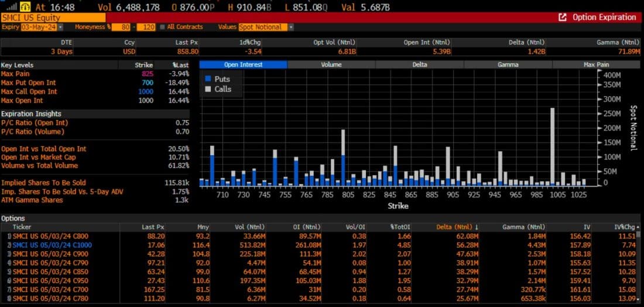The width and height of the screenshot is (644, 307).
Task: Select option row SMCI US 05/03/24 C800
Action: pos(318,236)
